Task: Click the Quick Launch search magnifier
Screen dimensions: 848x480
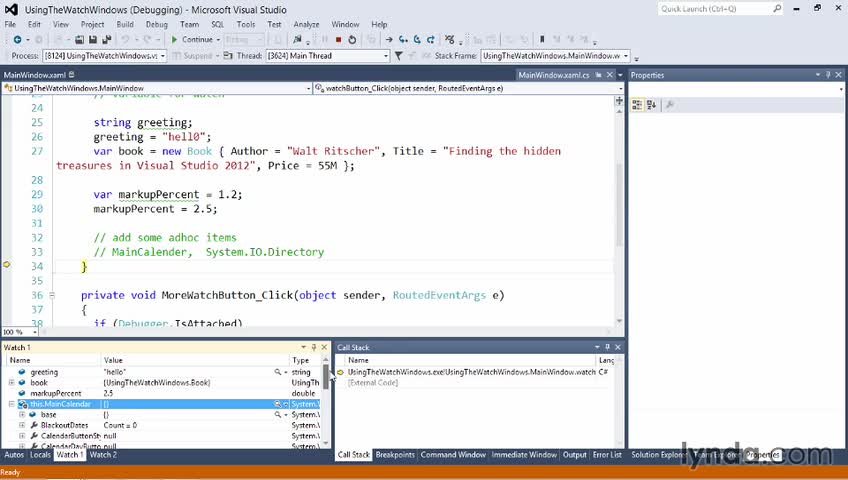Action: (777, 9)
